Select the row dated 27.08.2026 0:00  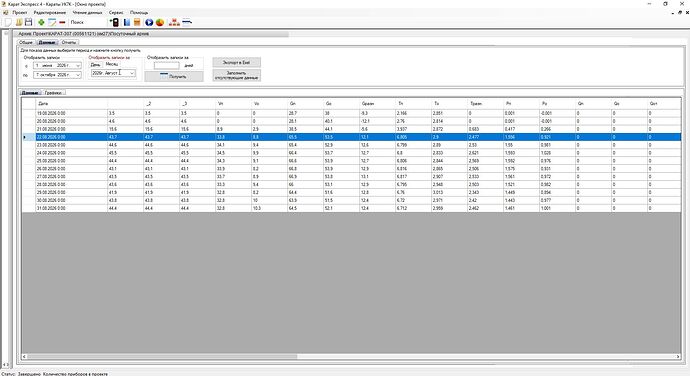click(x=351, y=177)
